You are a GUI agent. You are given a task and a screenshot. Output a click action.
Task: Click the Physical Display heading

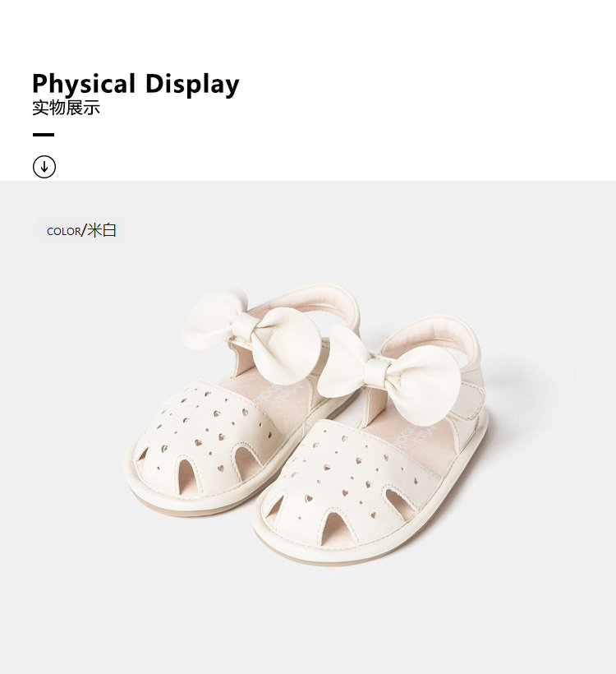[x=136, y=84]
